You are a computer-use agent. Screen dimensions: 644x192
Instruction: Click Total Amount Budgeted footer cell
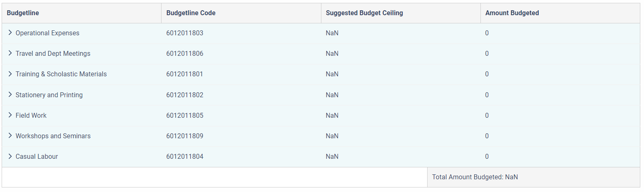click(533, 177)
